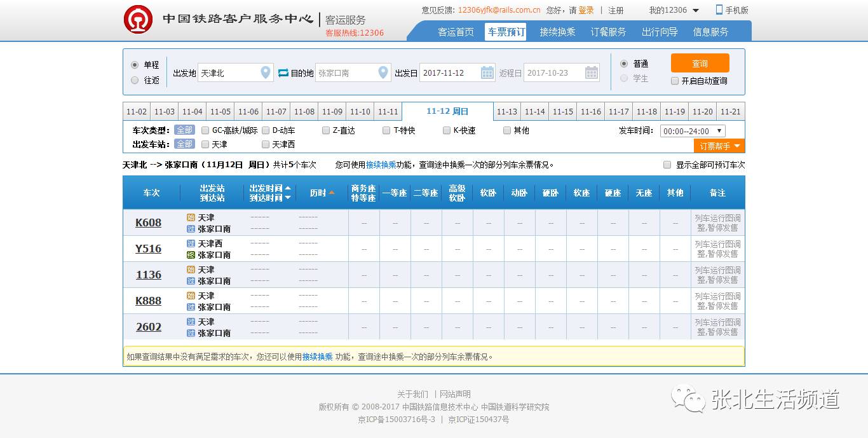Screen dimensions: 868x438
Task: Open train K608 details link
Action: click(x=148, y=222)
